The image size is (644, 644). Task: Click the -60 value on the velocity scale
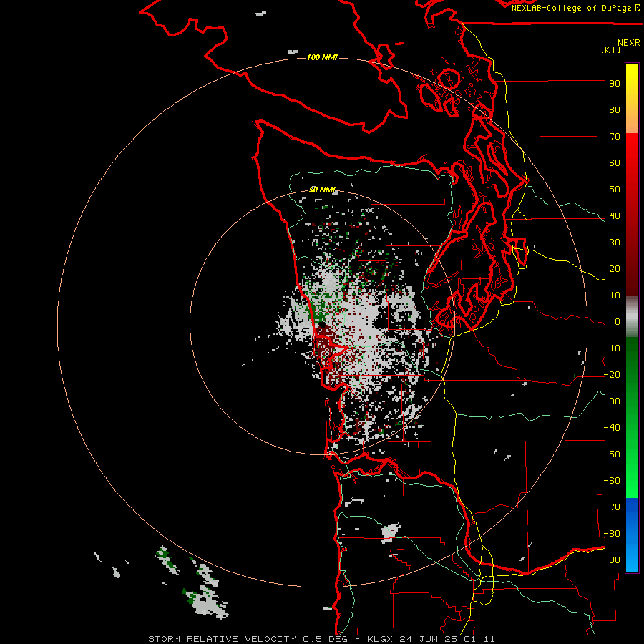612,481
